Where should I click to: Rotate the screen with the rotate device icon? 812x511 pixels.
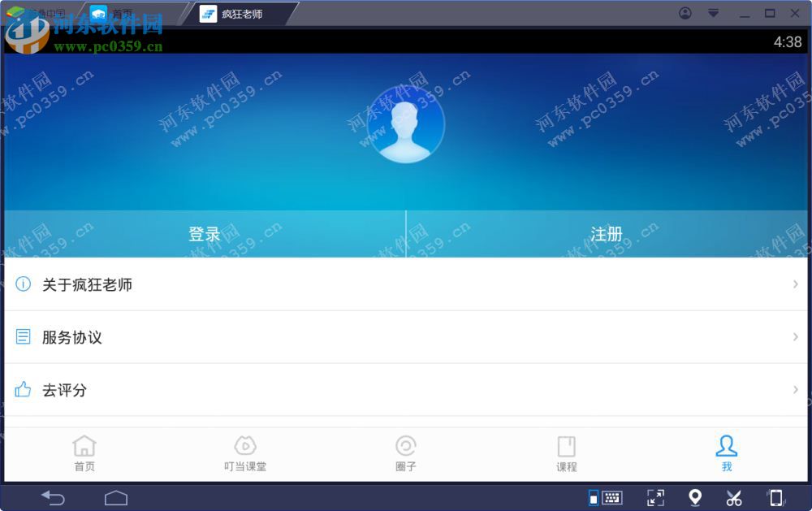[773, 497]
